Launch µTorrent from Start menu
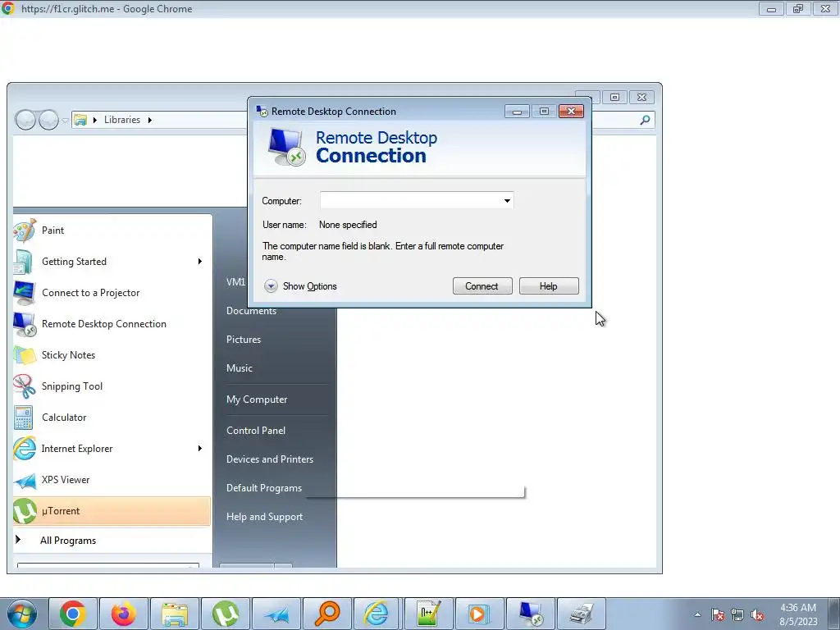 point(112,511)
